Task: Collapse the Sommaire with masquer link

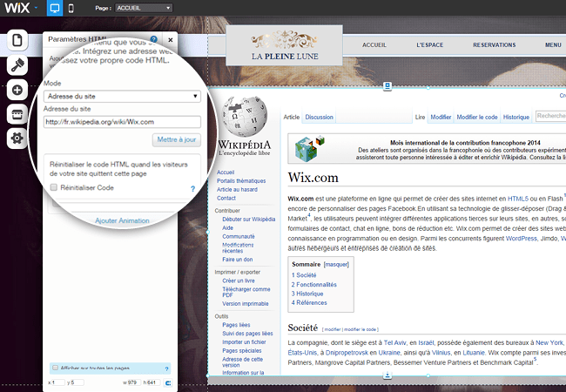Action: pos(336,264)
